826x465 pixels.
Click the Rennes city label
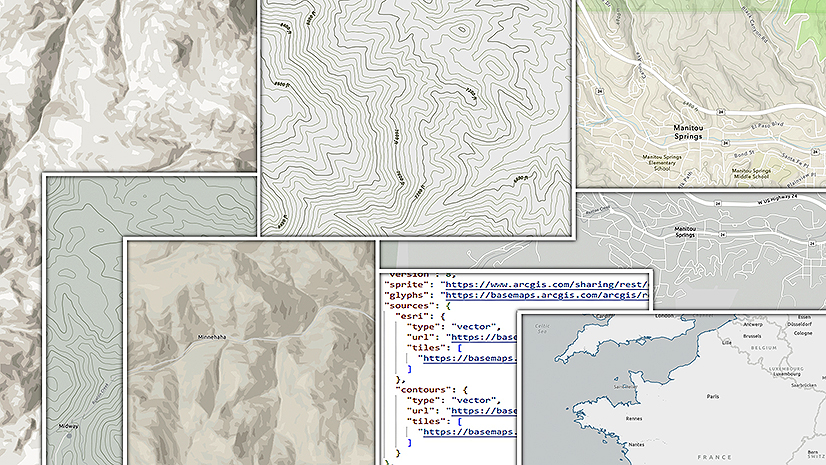pos(634,419)
